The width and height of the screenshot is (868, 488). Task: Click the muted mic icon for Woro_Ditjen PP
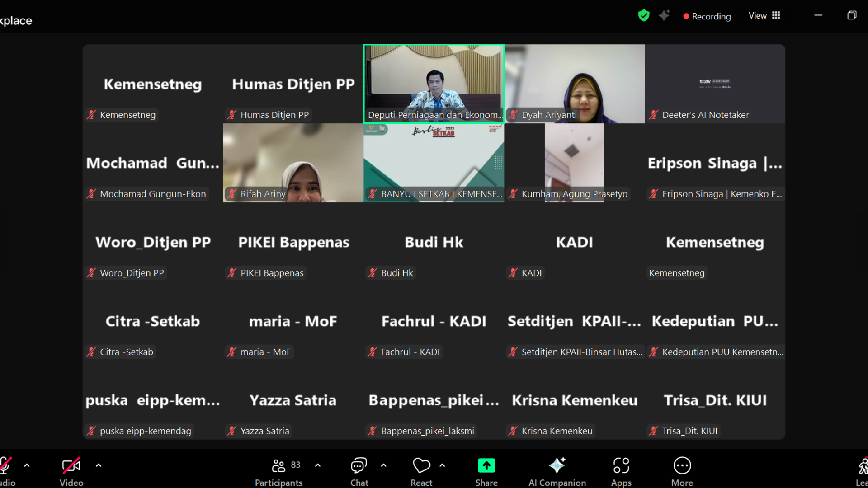[x=91, y=273]
